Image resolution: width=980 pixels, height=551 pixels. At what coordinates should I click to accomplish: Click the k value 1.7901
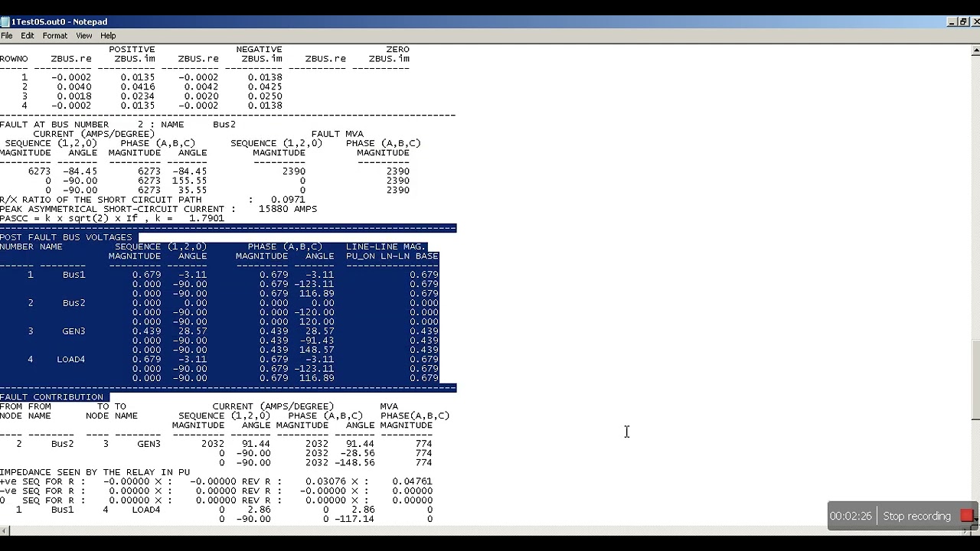point(207,218)
